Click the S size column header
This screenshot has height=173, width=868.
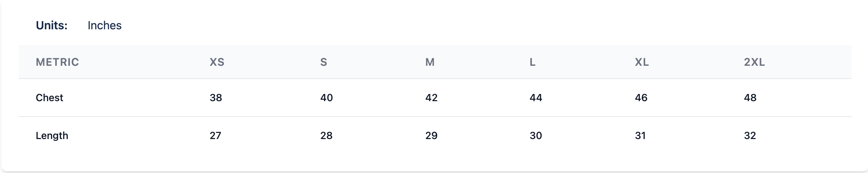pyautogui.click(x=323, y=62)
